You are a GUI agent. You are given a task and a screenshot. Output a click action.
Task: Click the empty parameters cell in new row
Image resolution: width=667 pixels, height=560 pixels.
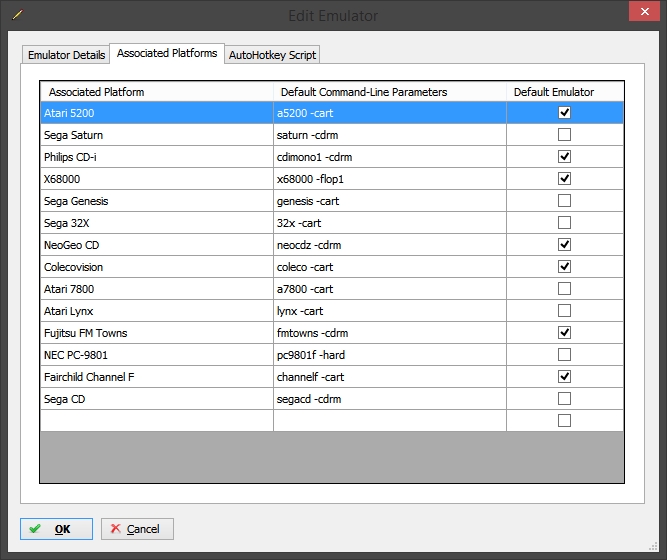pyautogui.click(x=390, y=421)
